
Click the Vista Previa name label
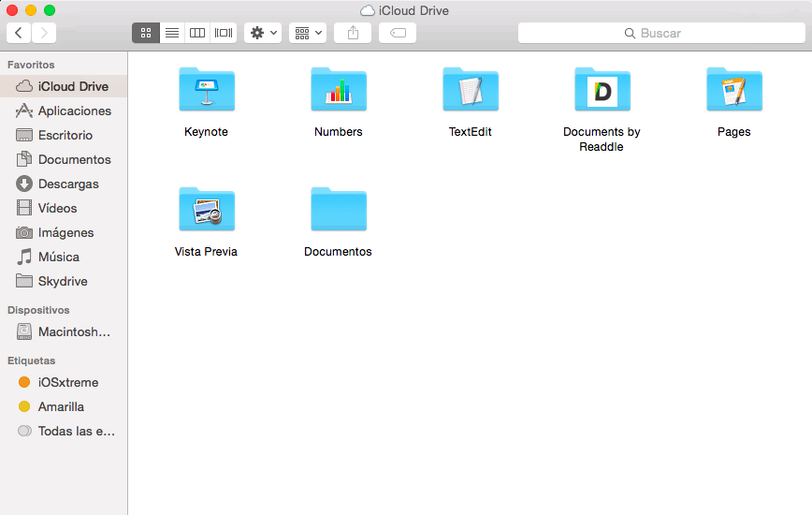pyautogui.click(x=206, y=252)
